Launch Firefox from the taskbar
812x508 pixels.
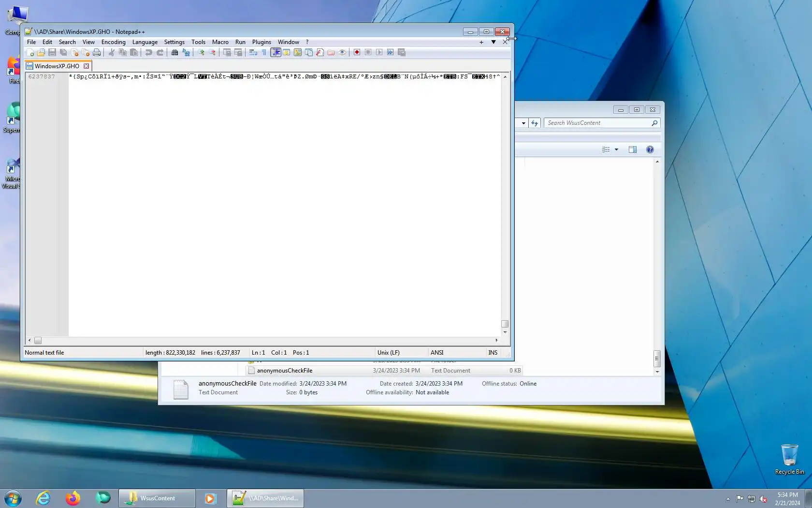[73, 498]
